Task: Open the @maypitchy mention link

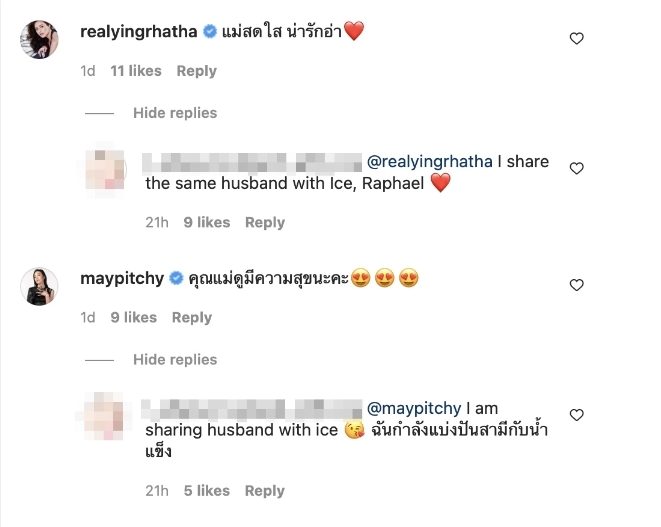Action: (x=414, y=408)
